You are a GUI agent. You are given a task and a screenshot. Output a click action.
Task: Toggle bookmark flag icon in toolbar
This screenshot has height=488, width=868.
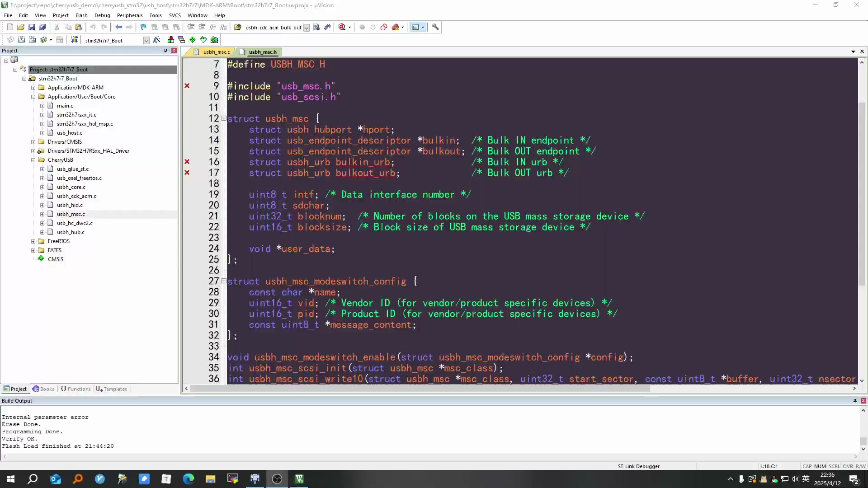(x=143, y=27)
